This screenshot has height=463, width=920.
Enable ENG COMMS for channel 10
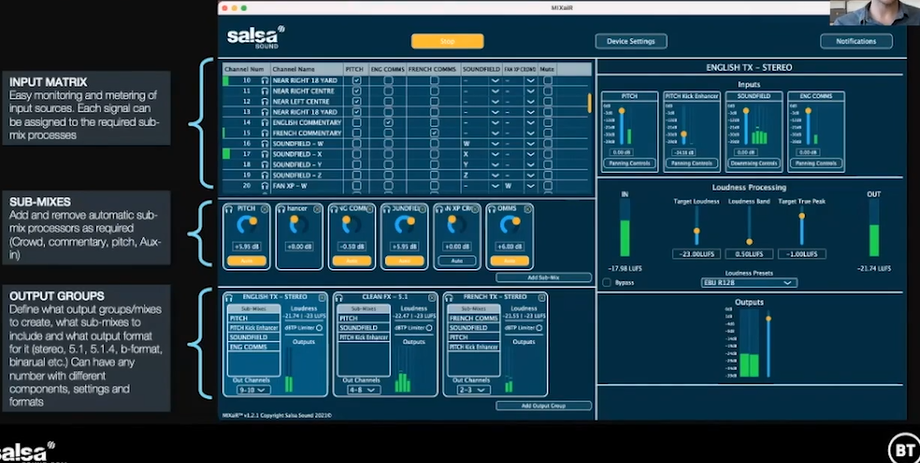coord(388,80)
